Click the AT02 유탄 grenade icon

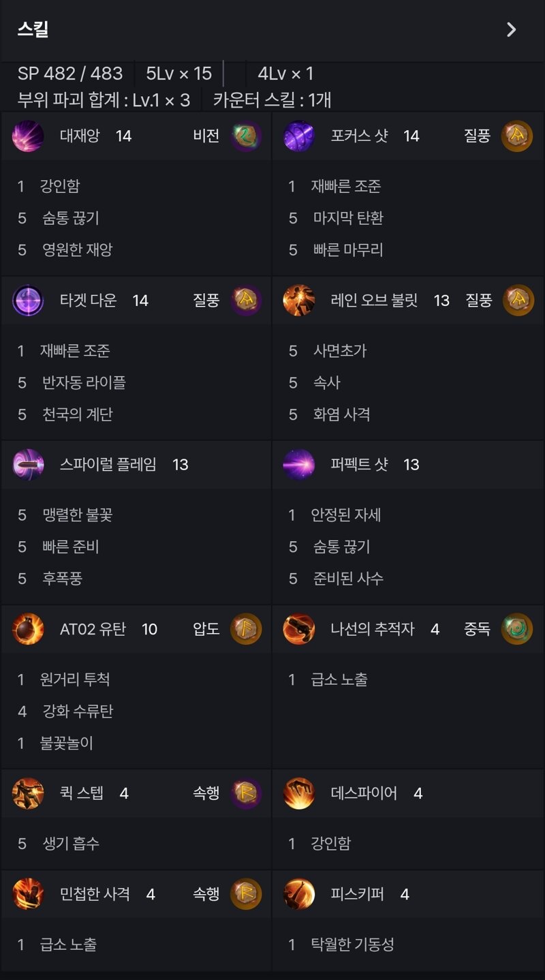point(28,629)
